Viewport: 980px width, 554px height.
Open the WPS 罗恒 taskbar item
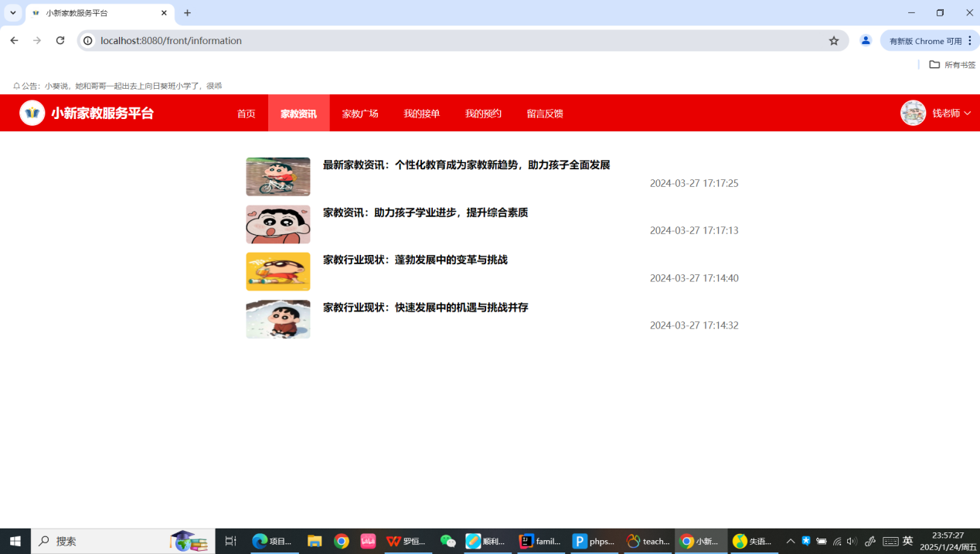408,541
